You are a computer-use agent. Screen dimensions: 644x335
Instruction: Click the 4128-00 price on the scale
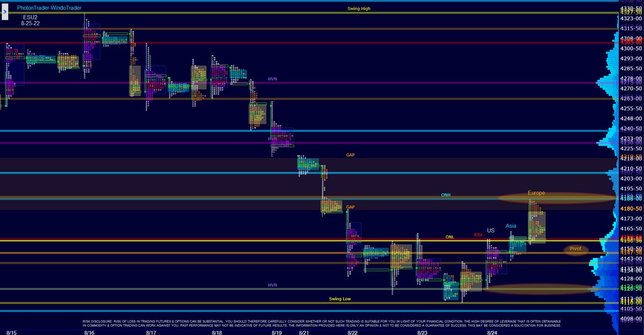click(632, 279)
